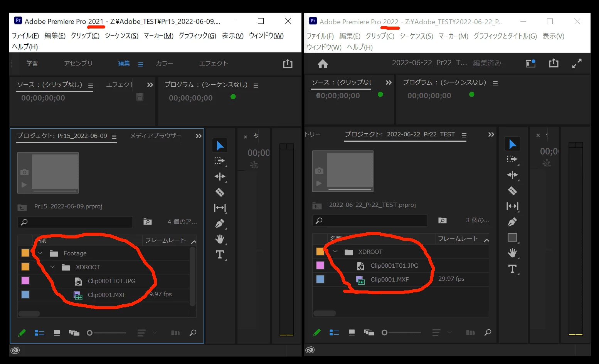Select the Pen tool in 2022 window

[x=512, y=222]
